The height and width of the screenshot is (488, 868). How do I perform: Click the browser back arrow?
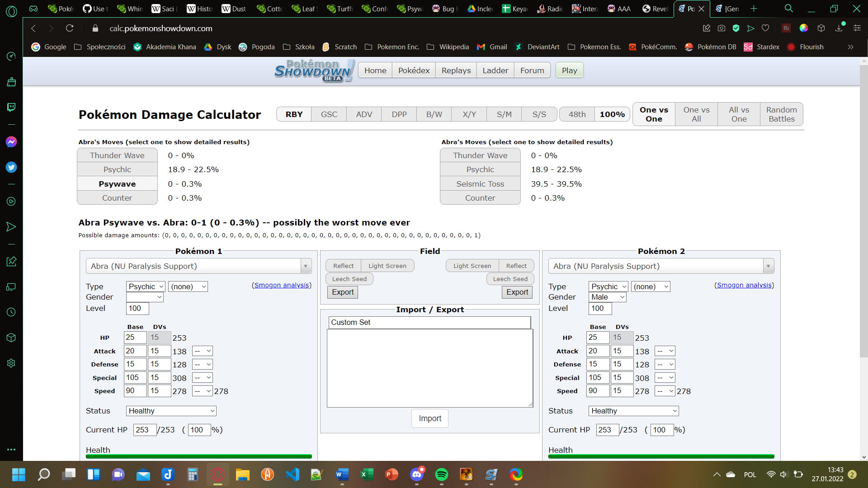point(33,28)
